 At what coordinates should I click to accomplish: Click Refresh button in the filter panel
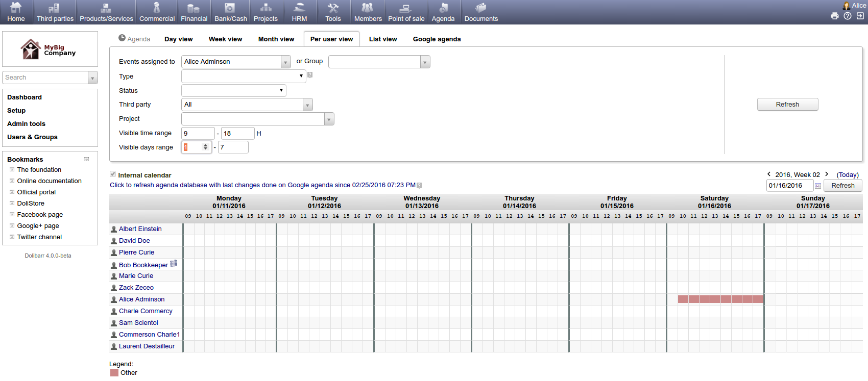[787, 105]
